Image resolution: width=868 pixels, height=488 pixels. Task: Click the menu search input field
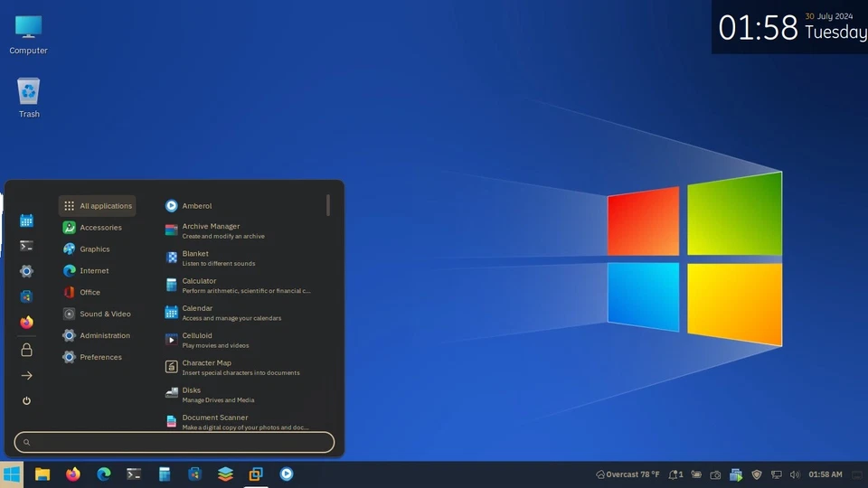[x=175, y=442]
